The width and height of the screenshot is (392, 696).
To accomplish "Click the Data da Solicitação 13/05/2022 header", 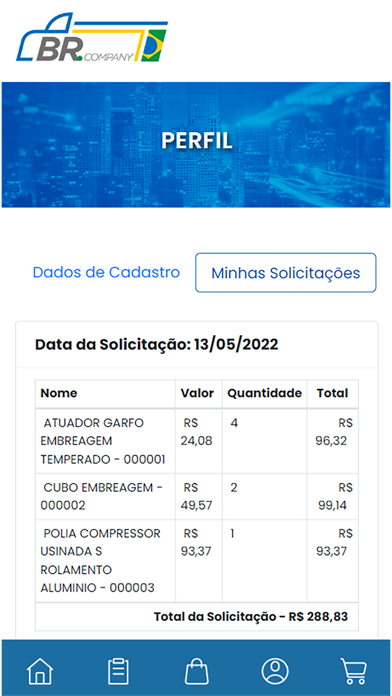I will [x=157, y=344].
